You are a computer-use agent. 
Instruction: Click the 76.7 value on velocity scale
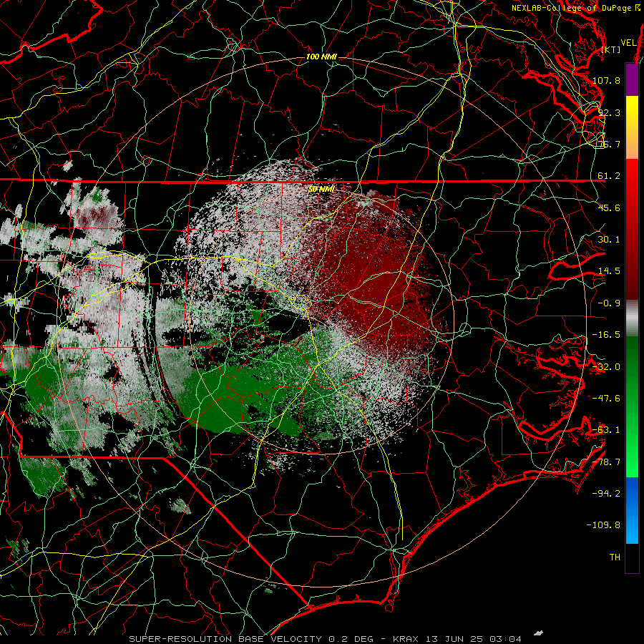[609, 144]
